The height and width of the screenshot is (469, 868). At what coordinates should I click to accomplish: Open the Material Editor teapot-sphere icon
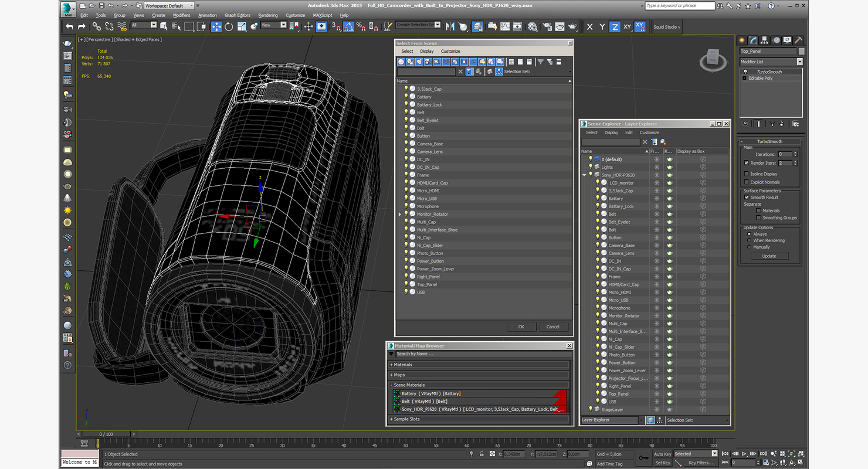pyautogui.click(x=532, y=26)
